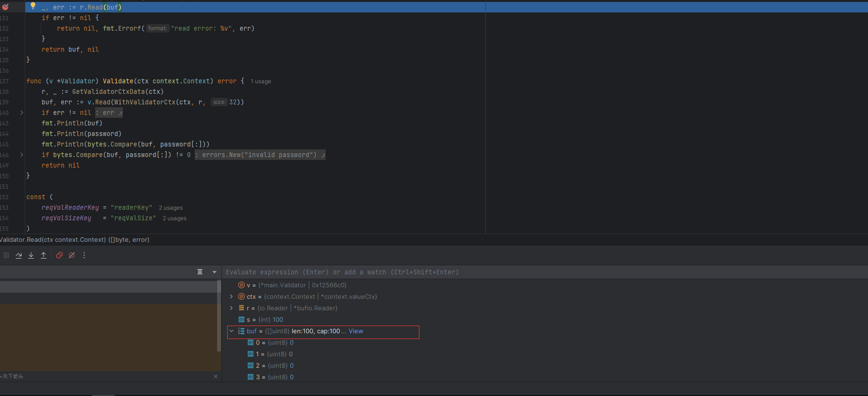Click the frames list vertical scrollbar
Image resolution: width=868 pixels, height=396 pixels.
(219, 316)
